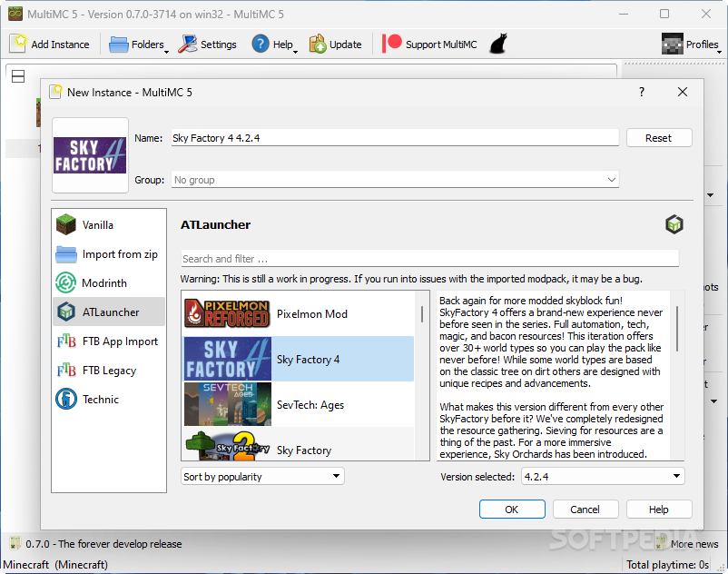This screenshot has height=574, width=728.
Task: Click the ATLauncher logo beside the heading
Action: (x=674, y=224)
